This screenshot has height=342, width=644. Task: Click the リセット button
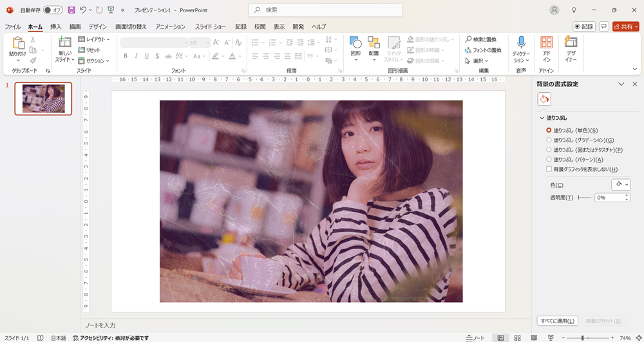coord(89,50)
